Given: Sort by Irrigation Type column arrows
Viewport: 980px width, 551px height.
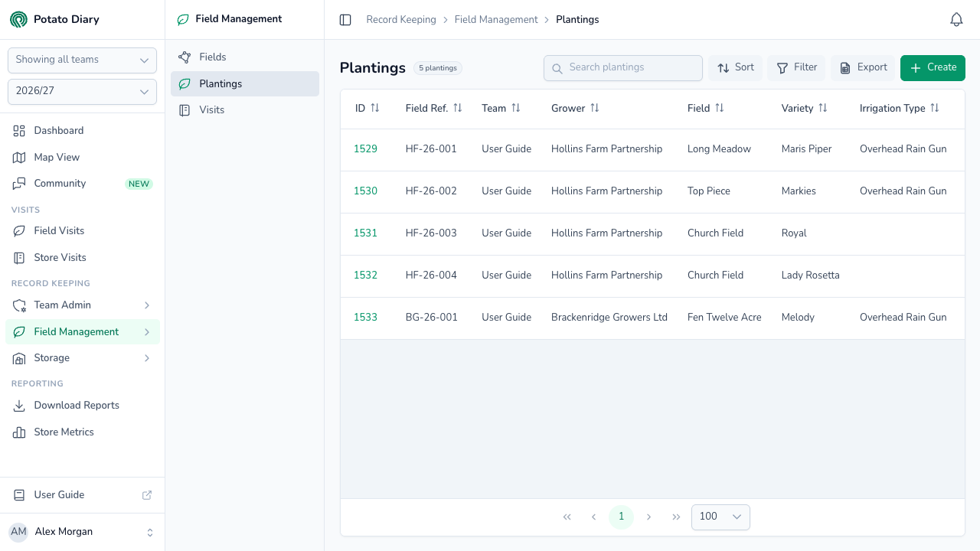Looking at the screenshot, I should 935,108.
